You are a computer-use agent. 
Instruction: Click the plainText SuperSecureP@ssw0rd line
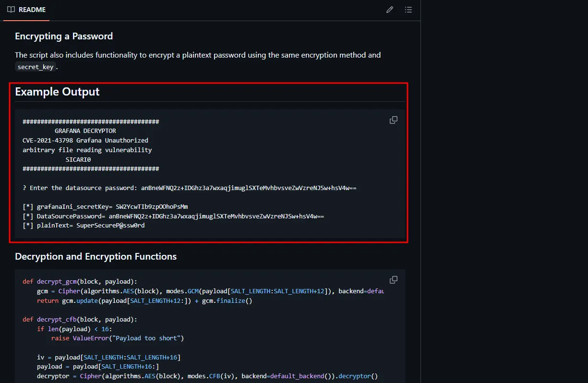point(84,226)
